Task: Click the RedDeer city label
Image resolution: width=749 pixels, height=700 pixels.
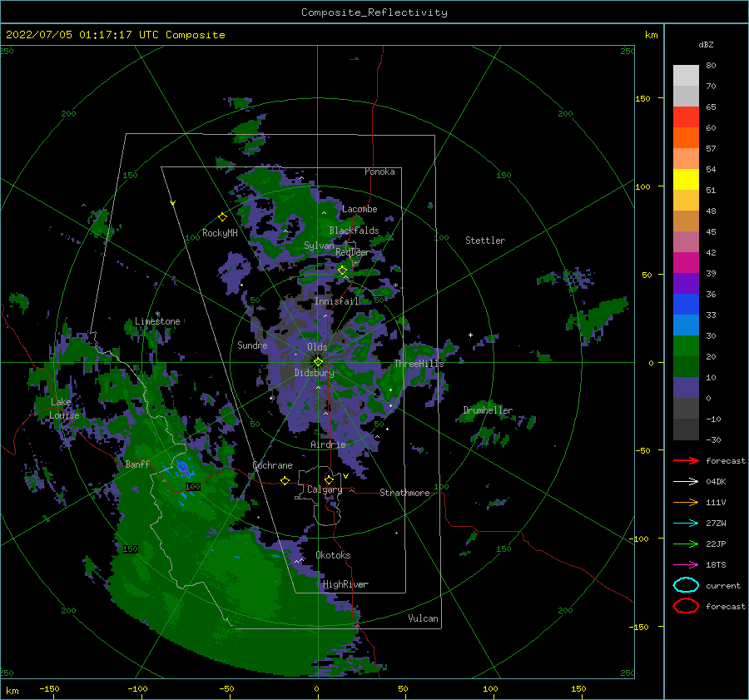Action: (x=352, y=252)
